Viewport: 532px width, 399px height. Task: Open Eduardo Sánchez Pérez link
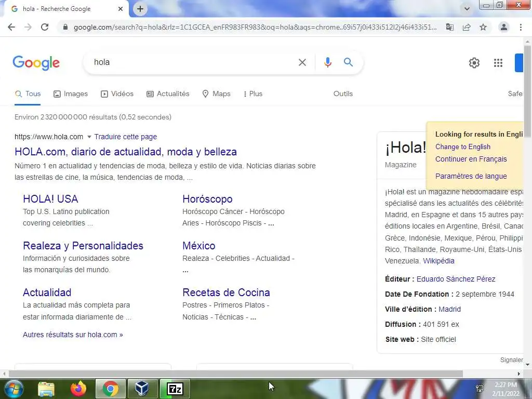(x=456, y=279)
